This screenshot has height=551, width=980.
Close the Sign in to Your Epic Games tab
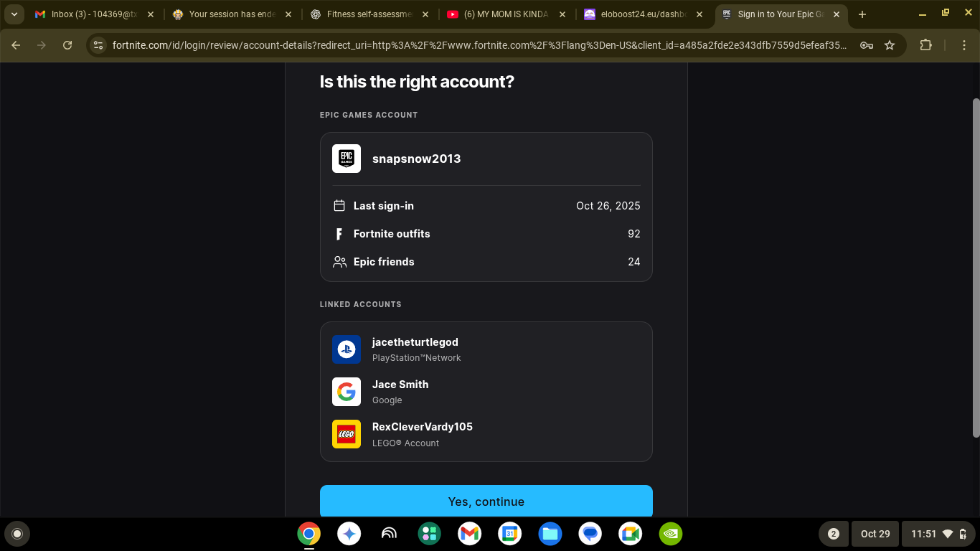point(837,14)
